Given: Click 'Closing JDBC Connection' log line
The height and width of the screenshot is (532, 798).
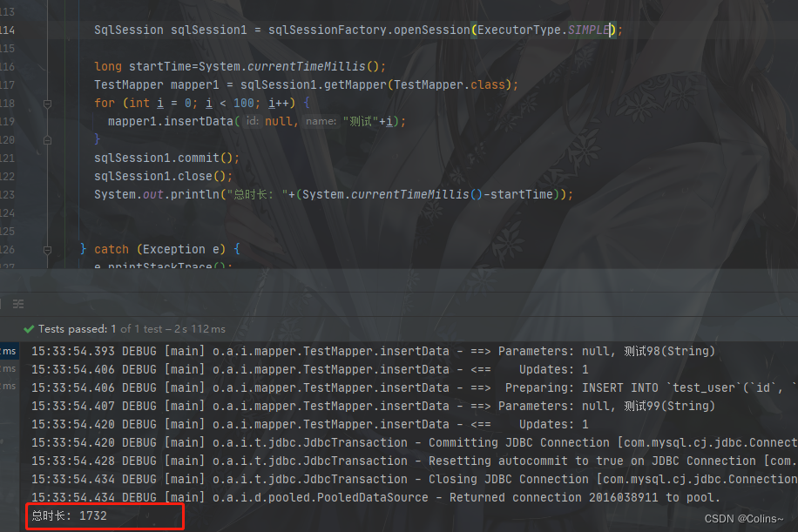Looking at the screenshot, I should coord(415,480).
